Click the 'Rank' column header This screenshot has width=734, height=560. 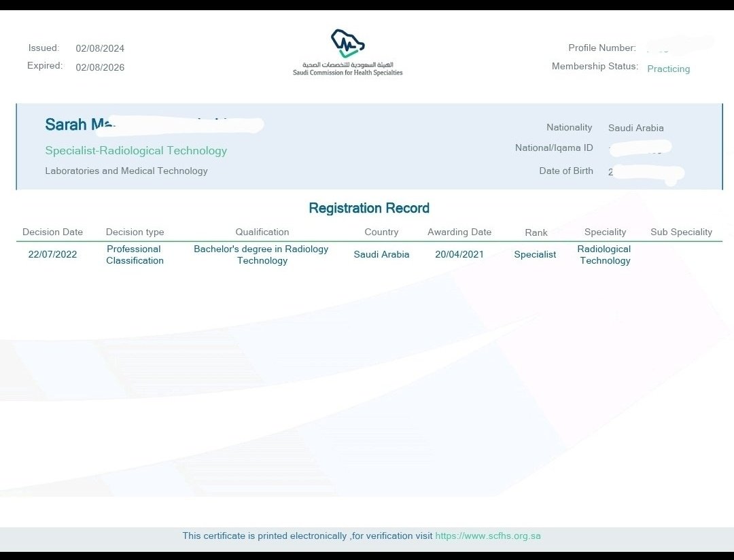(536, 232)
